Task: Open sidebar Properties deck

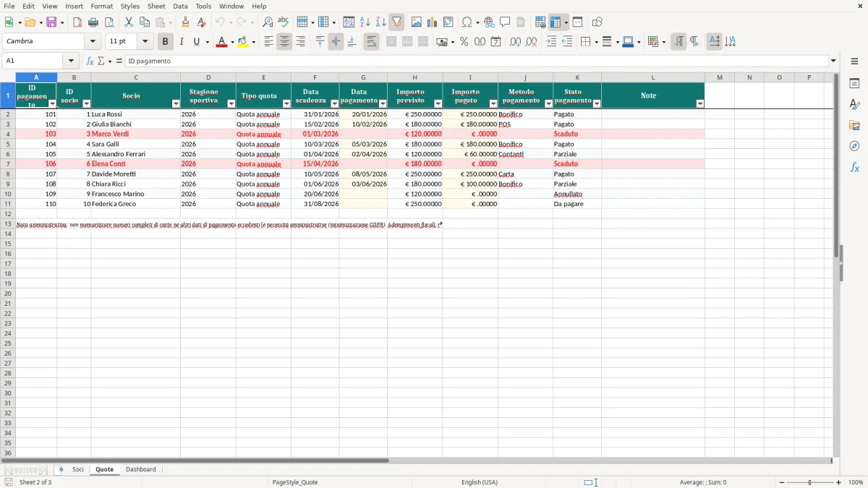Action: pos(854,84)
